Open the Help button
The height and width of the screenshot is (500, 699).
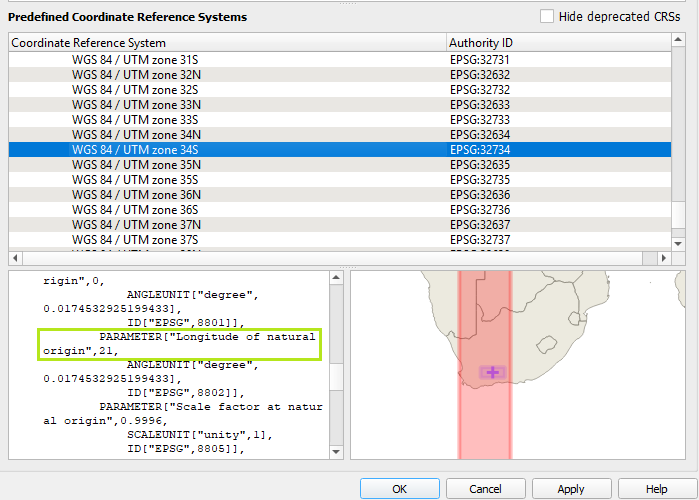pyautogui.click(x=657, y=489)
